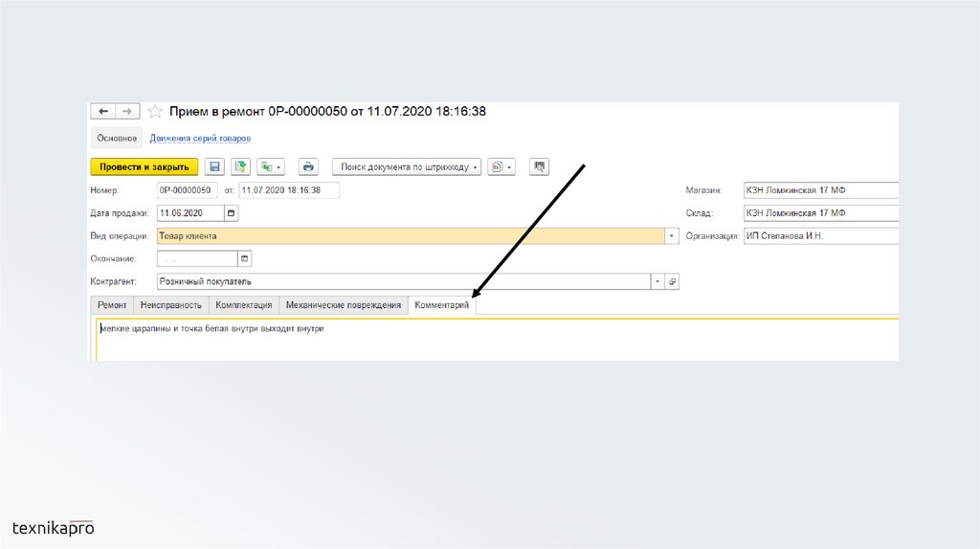Switch to the 'Неисправность' tab
Image resolution: width=980 pixels, height=549 pixels.
tap(170, 305)
